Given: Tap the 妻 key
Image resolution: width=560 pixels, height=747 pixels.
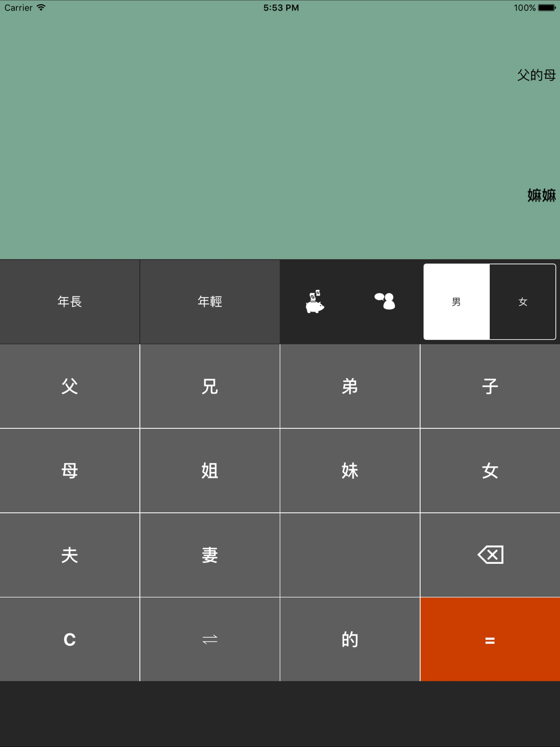Looking at the screenshot, I should click(210, 555).
